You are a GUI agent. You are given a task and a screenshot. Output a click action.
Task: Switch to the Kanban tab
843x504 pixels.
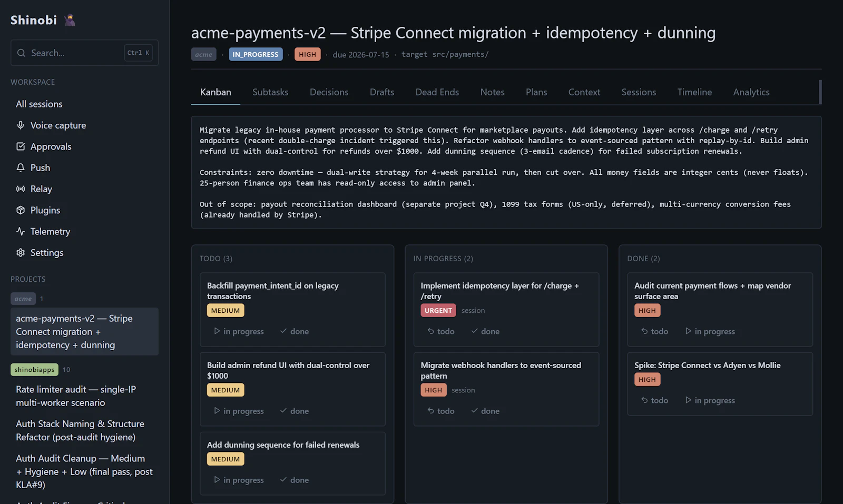215,92
